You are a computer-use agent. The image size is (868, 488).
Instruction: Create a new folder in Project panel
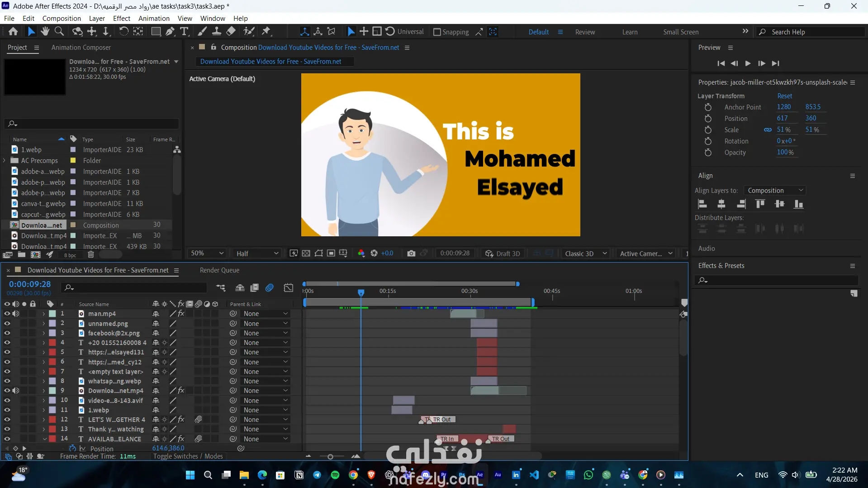click(x=21, y=255)
